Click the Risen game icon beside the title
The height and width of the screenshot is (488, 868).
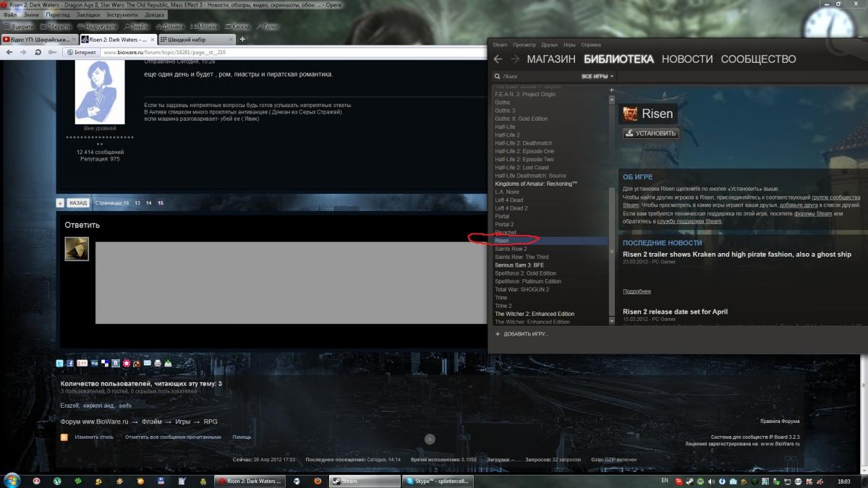[x=630, y=114]
